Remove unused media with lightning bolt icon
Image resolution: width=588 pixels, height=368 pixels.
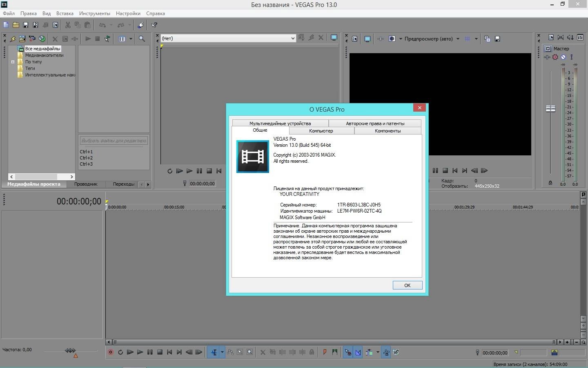tap(13, 39)
